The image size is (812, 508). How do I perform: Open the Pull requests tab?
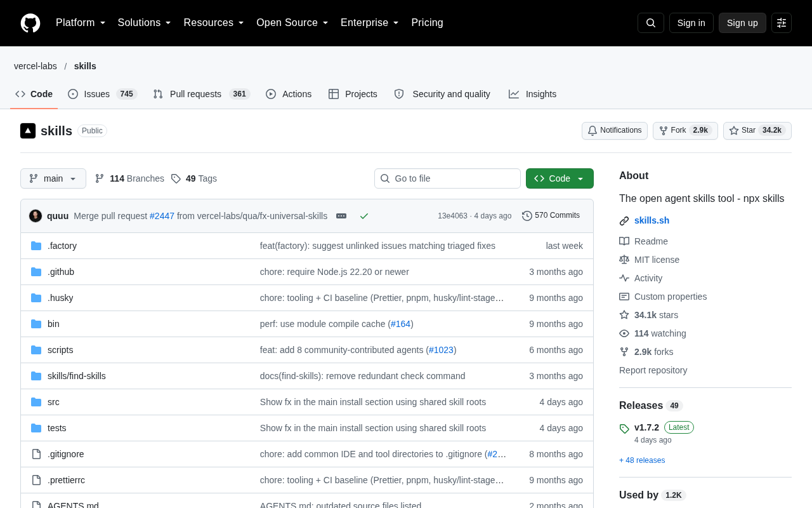pos(202,94)
